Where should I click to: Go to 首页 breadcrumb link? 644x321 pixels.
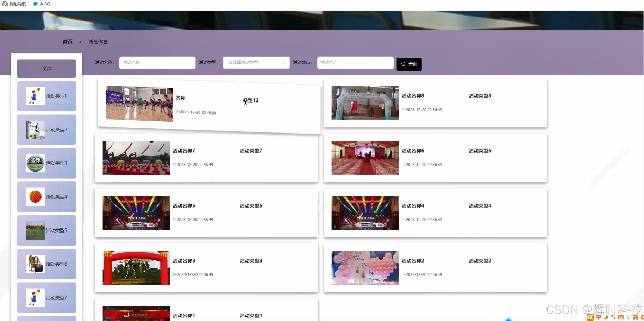point(68,42)
